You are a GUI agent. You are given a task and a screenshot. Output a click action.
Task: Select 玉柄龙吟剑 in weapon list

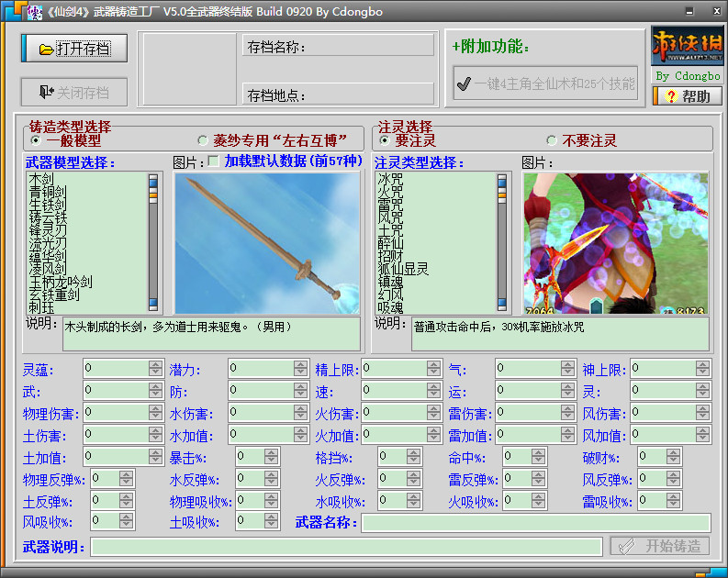click(61, 282)
